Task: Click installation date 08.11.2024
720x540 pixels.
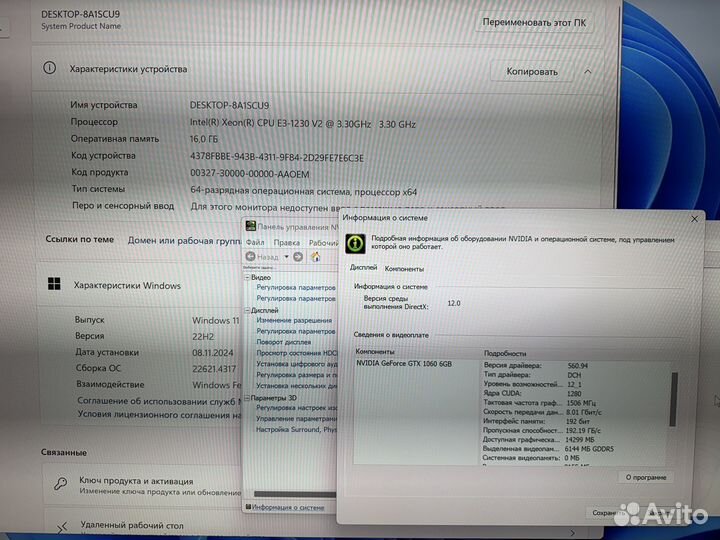Action: tap(213, 353)
